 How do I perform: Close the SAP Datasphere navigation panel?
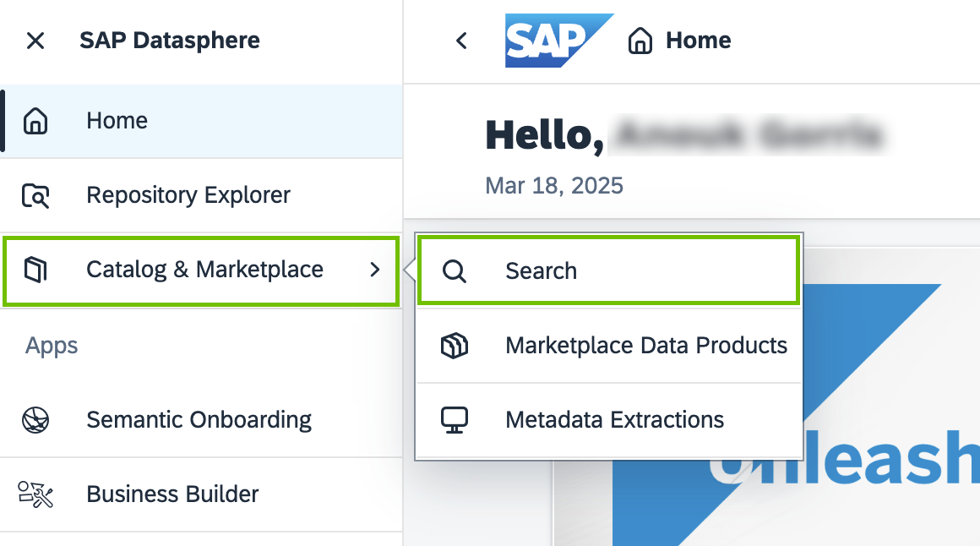click(35, 41)
